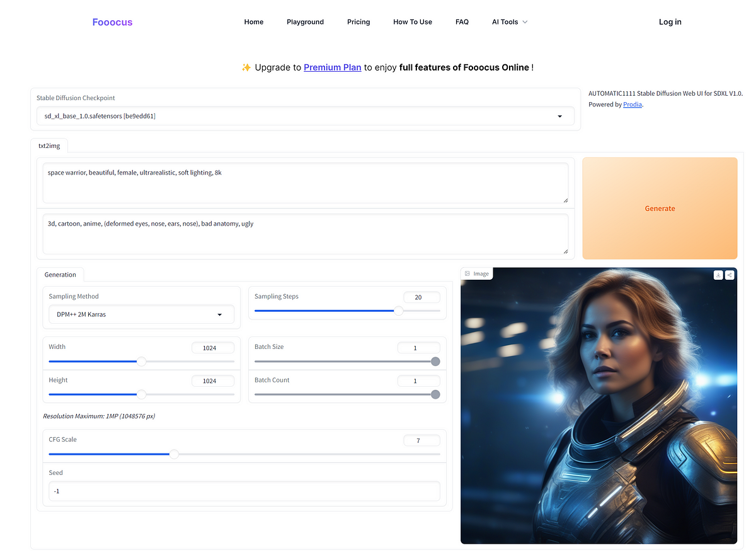756x555 pixels.
Task: Click the Resolution Maximum note text
Action: click(99, 416)
